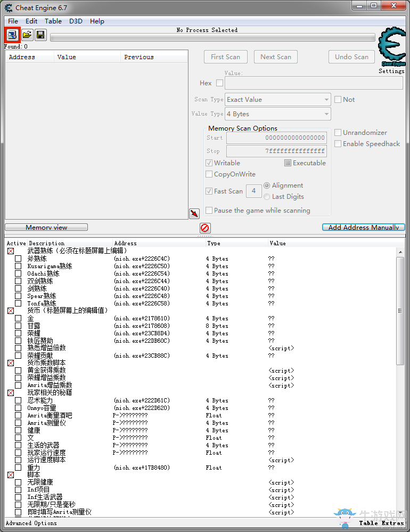Activate the 黄金获得乘数 script checkbox
This screenshot has height=532, width=410.
tap(18, 370)
